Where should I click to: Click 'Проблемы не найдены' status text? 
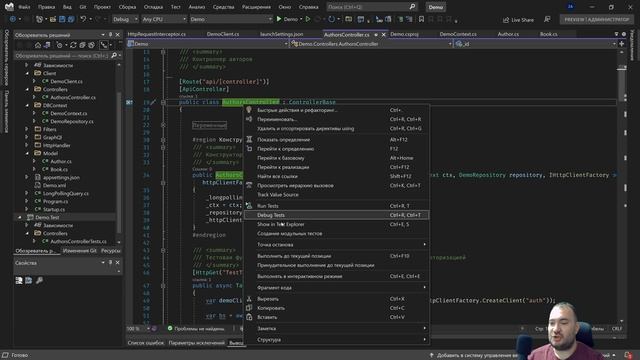199,329
